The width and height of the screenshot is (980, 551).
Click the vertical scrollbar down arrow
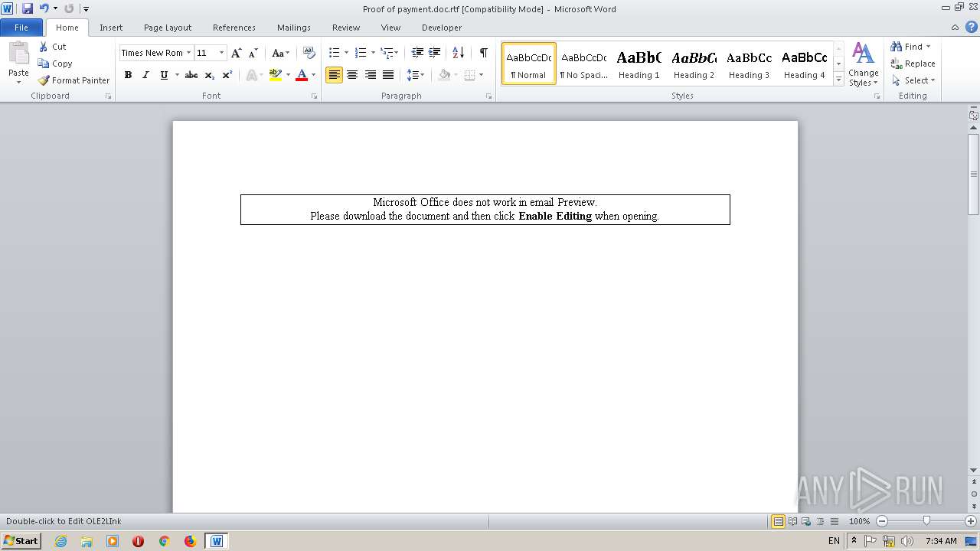(x=974, y=470)
